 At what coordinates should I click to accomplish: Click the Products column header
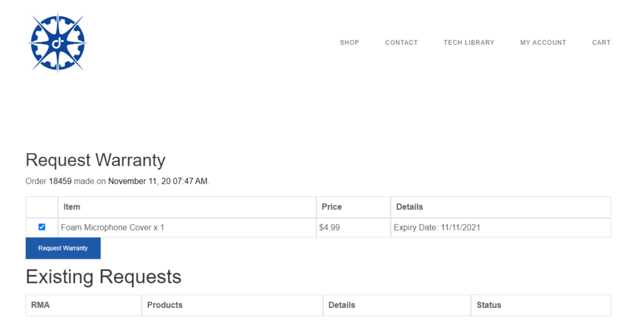click(165, 305)
